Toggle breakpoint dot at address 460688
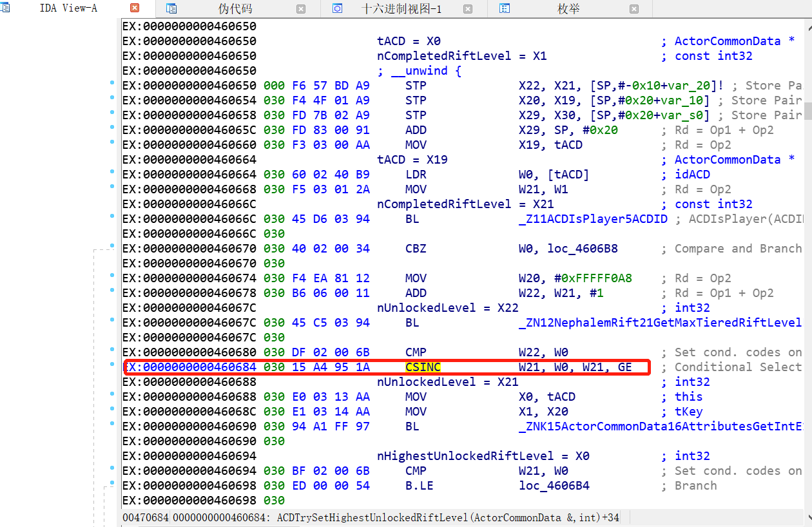The width and height of the screenshot is (812, 527). point(112,394)
